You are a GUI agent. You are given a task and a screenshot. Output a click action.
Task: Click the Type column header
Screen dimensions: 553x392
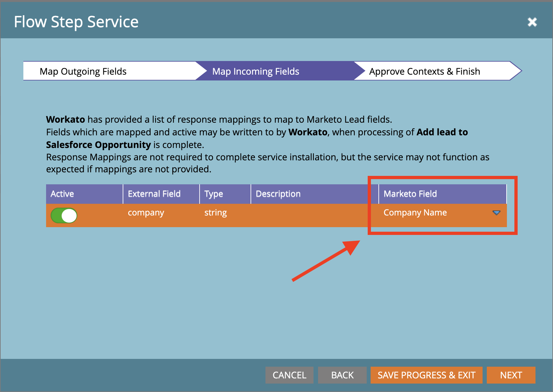pyautogui.click(x=214, y=194)
